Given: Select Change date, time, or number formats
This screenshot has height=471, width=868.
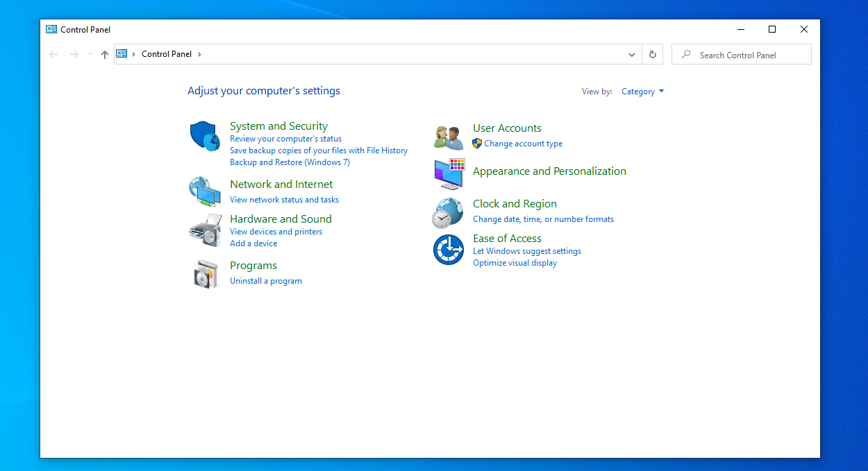Looking at the screenshot, I should 543,219.
